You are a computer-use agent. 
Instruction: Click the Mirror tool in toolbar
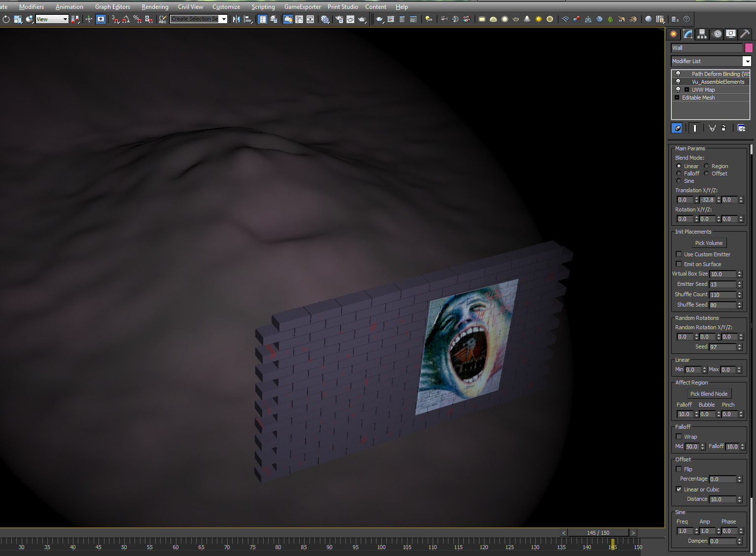[237, 19]
